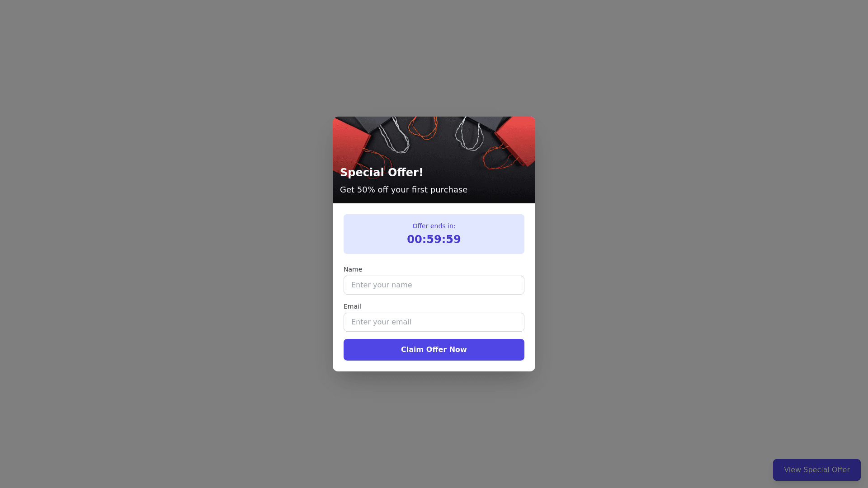Screen dimensions: 868x488
Task: Click the View Special Offer button
Action: (x=817, y=470)
